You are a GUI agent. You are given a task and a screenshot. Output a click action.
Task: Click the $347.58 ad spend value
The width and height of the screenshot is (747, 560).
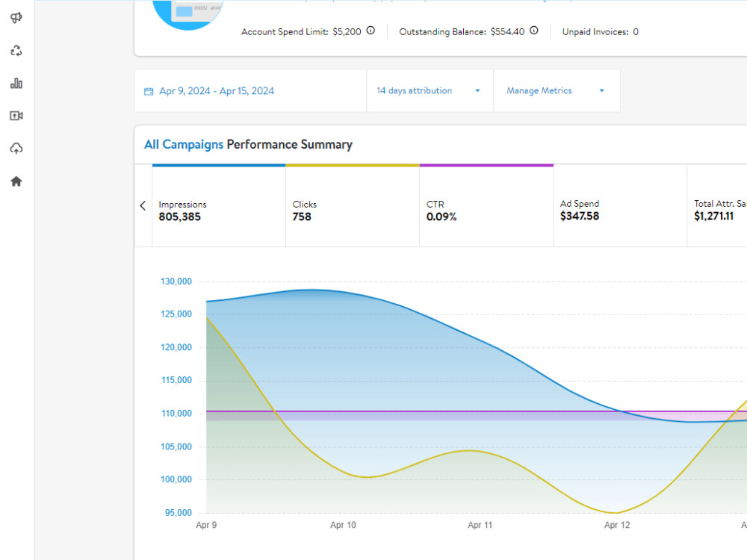[x=580, y=217]
